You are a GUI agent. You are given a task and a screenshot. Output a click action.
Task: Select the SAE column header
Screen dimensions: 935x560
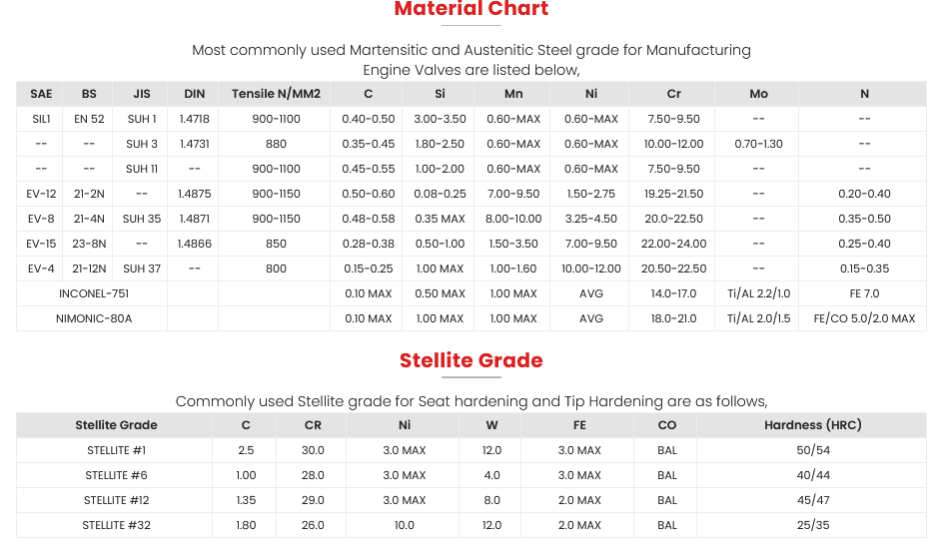pyautogui.click(x=41, y=94)
